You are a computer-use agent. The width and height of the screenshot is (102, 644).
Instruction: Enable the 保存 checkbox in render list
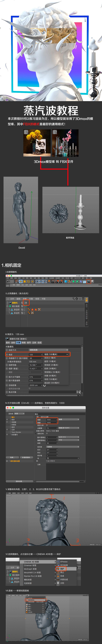tap(7, 419)
